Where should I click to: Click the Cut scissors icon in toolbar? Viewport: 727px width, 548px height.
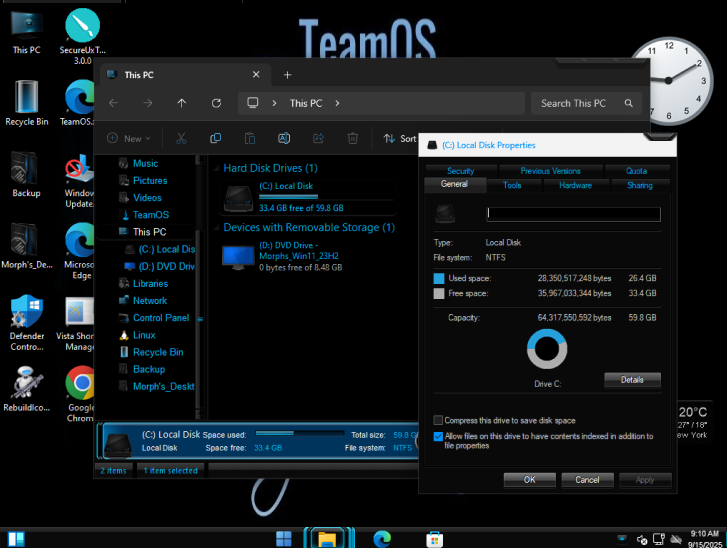tap(181, 138)
